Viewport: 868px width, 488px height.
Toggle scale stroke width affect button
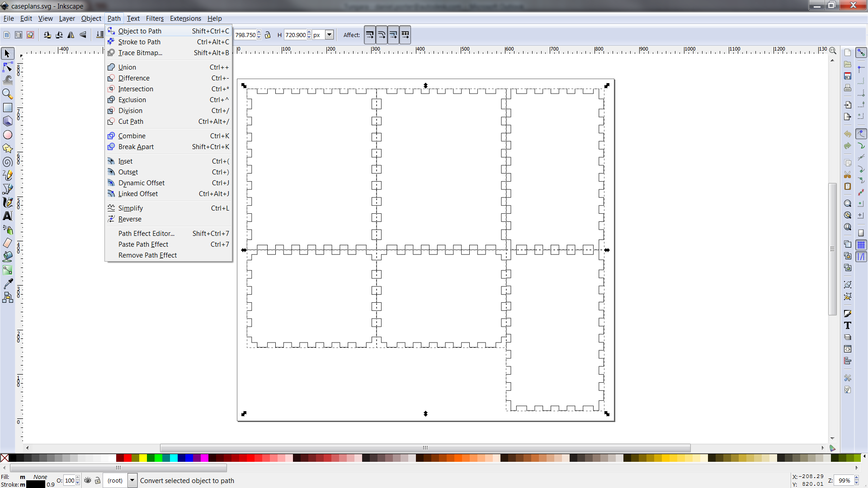[370, 35]
